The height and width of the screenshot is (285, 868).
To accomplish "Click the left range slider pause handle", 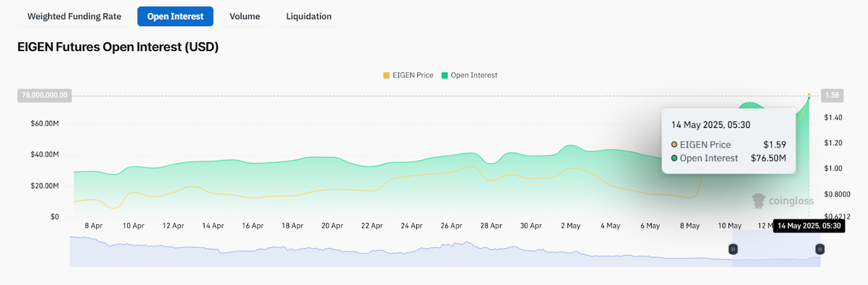I will [x=733, y=249].
